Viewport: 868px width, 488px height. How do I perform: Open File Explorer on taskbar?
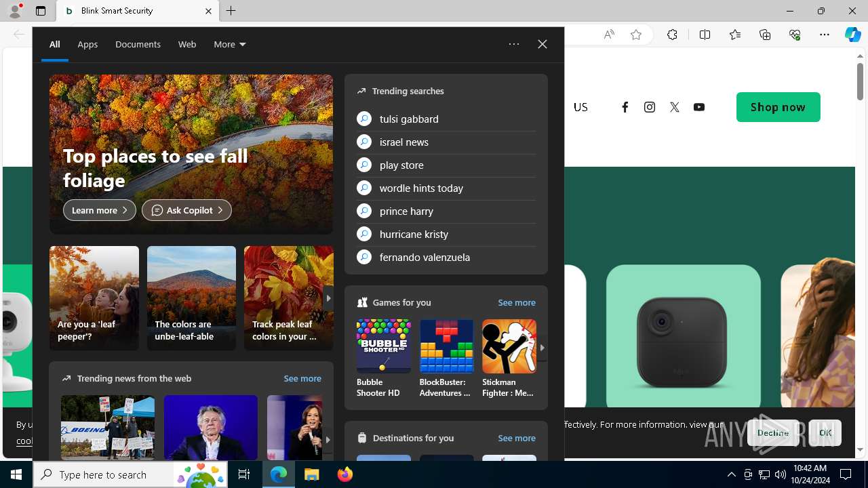[312, 474]
